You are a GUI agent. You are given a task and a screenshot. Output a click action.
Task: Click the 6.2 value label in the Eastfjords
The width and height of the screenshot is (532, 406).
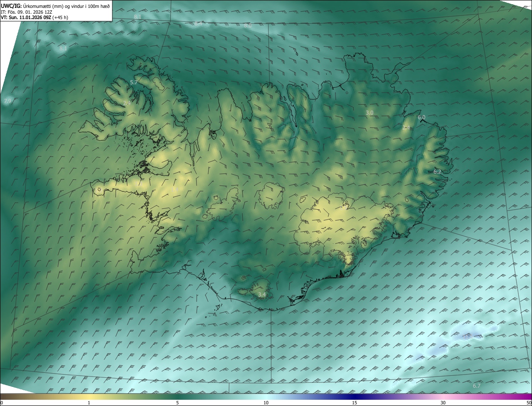[437, 171]
